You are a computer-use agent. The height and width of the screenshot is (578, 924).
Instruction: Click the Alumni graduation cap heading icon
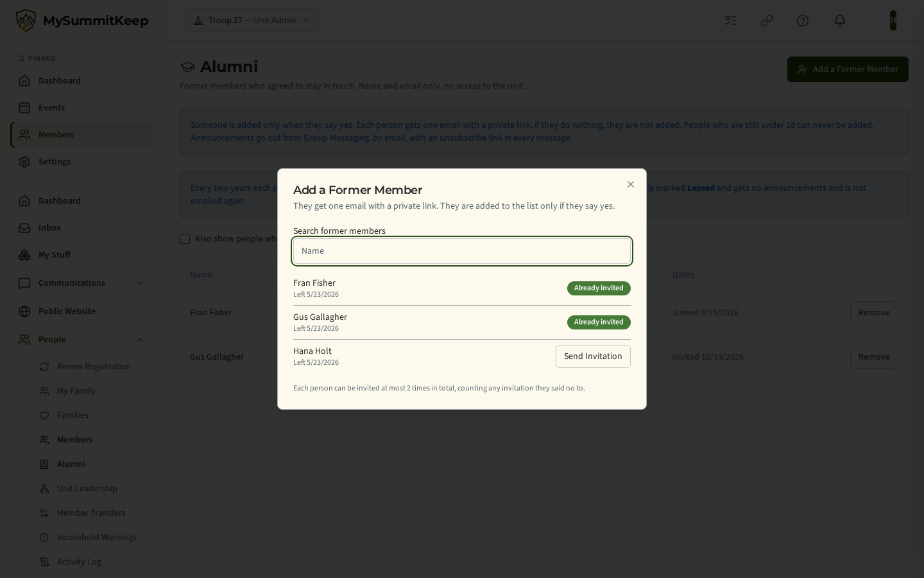[x=187, y=67]
